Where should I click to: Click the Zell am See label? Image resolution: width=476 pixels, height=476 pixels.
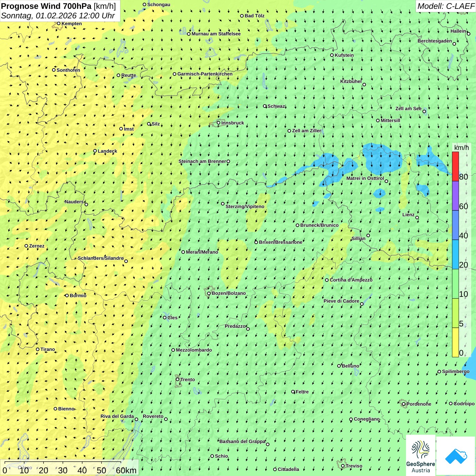[x=408, y=108]
